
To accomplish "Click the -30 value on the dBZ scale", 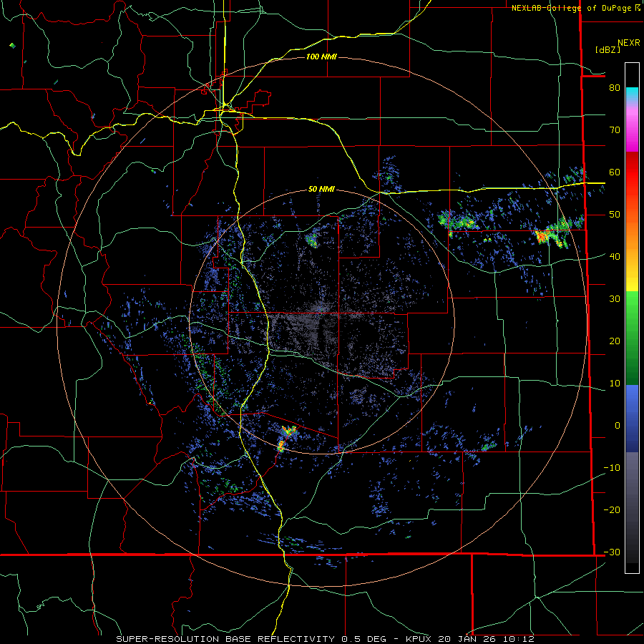I will click(612, 552).
